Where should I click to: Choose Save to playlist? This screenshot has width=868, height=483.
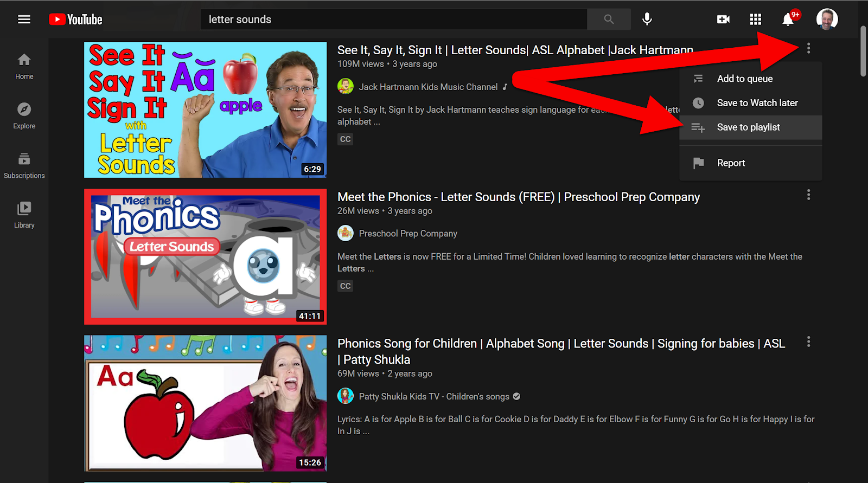[750, 127]
